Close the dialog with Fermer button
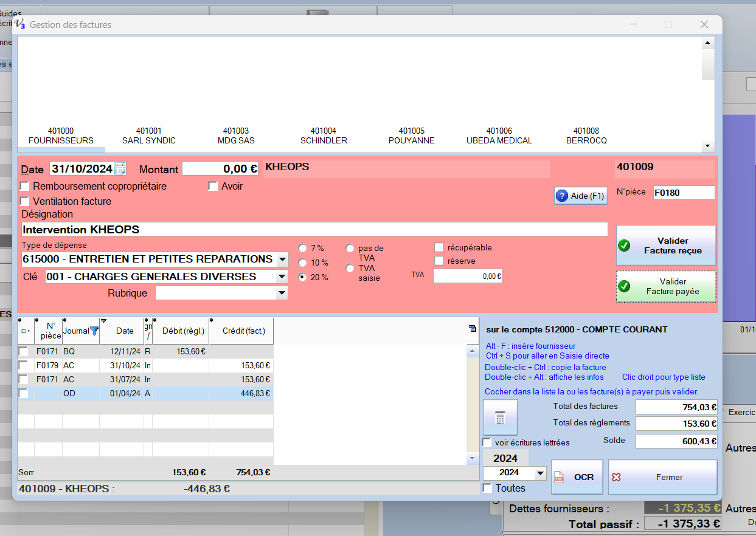Screen dimensions: 756x536 point(662,477)
